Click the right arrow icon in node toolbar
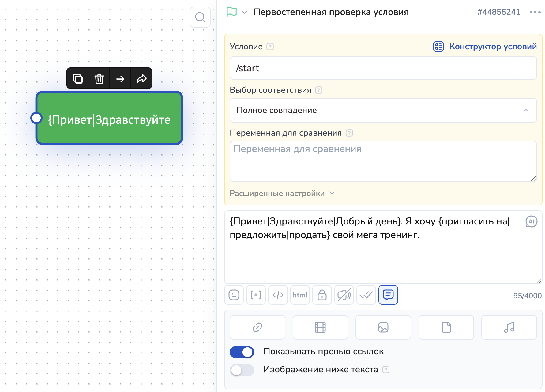Screen dimensions: 545x392 pyautogui.click(x=120, y=79)
